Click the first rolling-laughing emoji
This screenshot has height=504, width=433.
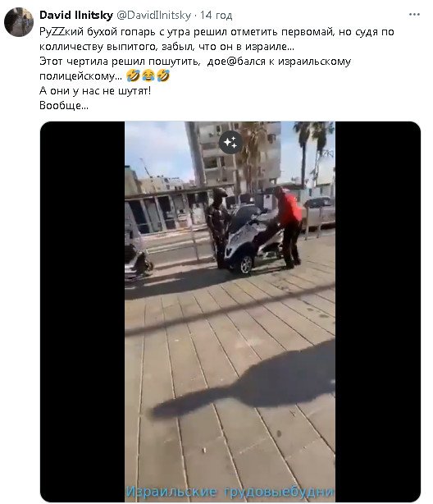(133, 76)
